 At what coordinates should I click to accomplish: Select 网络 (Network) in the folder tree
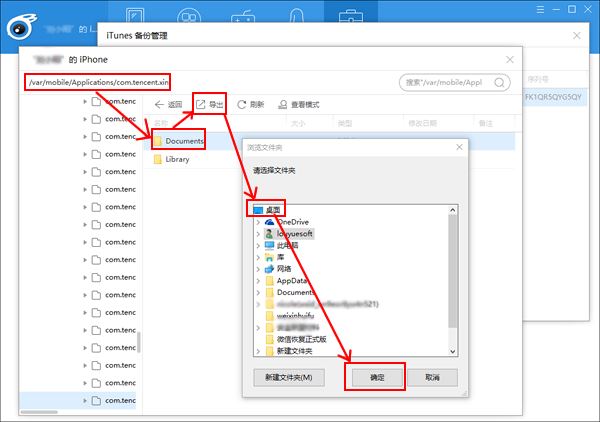pyautogui.click(x=278, y=269)
